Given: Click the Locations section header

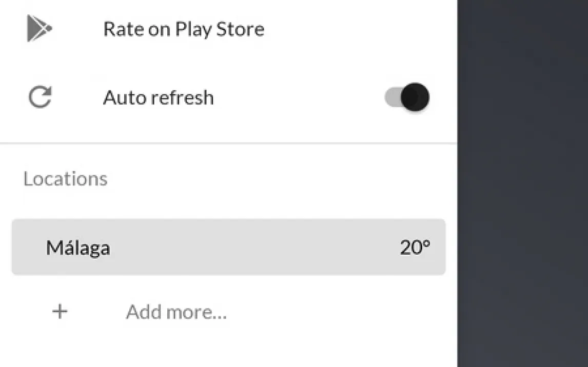Looking at the screenshot, I should [66, 179].
